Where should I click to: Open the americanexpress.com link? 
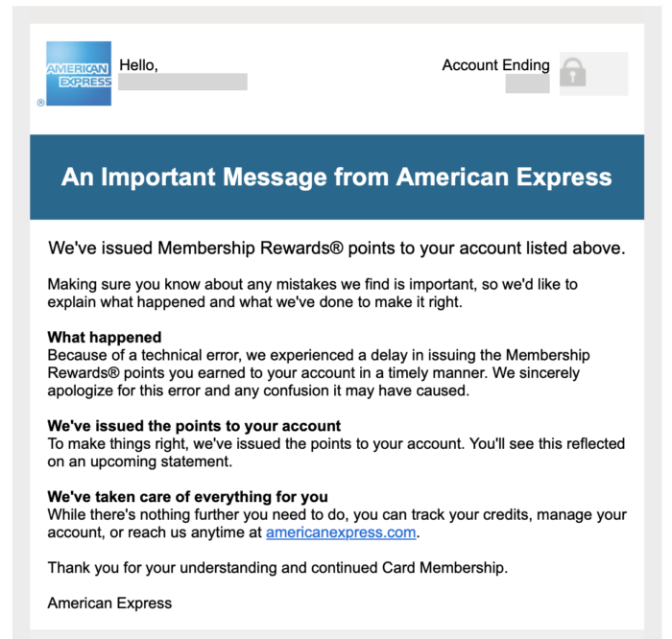pyautogui.click(x=342, y=532)
